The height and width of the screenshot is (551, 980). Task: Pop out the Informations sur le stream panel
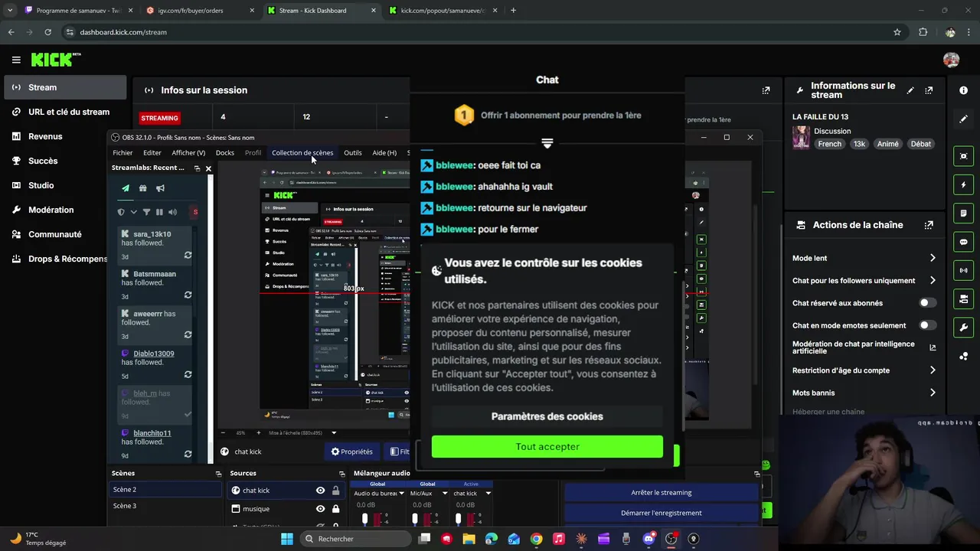pos(929,90)
